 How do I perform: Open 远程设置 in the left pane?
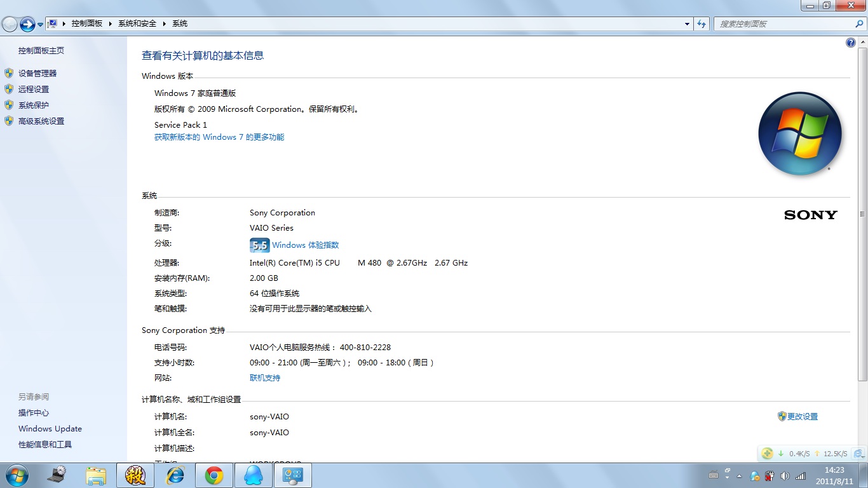(x=34, y=89)
